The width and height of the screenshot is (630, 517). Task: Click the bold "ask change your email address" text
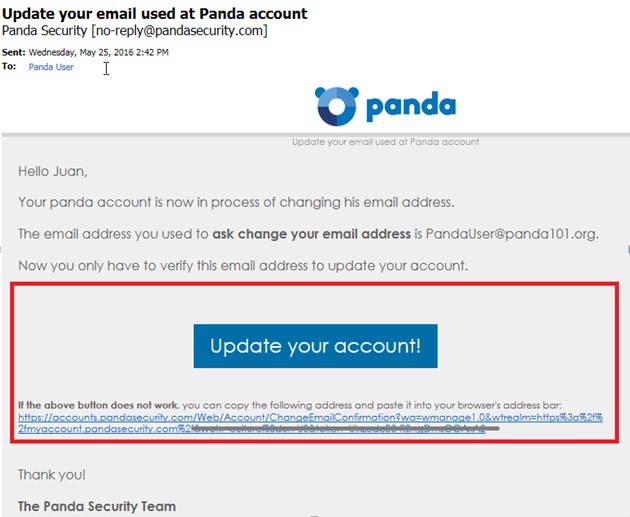tap(311, 234)
